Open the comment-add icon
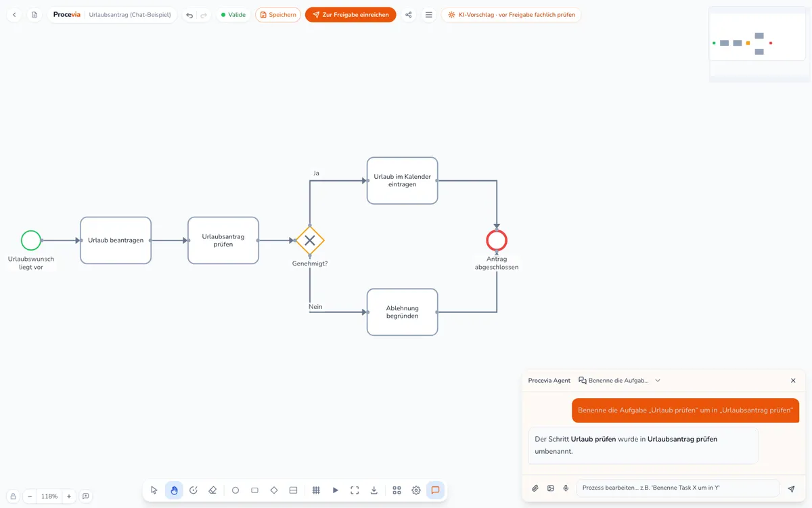The width and height of the screenshot is (812, 508). point(86,496)
